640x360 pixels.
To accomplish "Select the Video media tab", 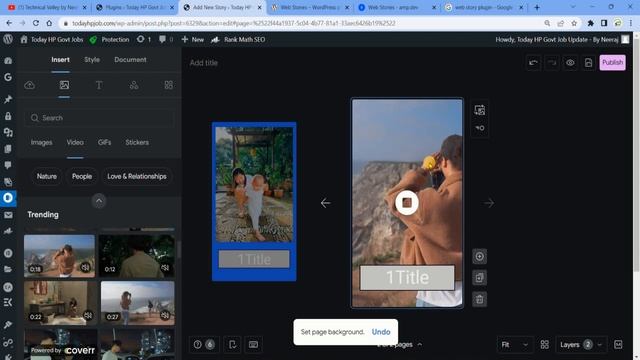I will click(75, 142).
